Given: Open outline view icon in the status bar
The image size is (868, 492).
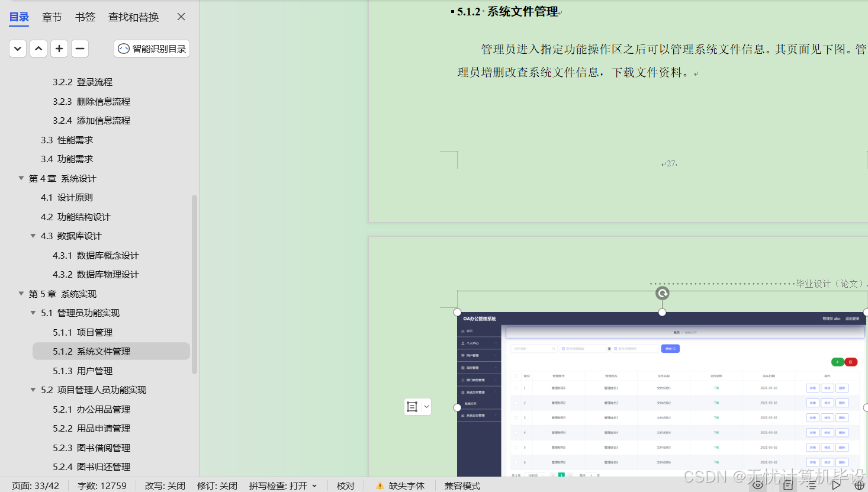Looking at the screenshot, I should [812, 484].
